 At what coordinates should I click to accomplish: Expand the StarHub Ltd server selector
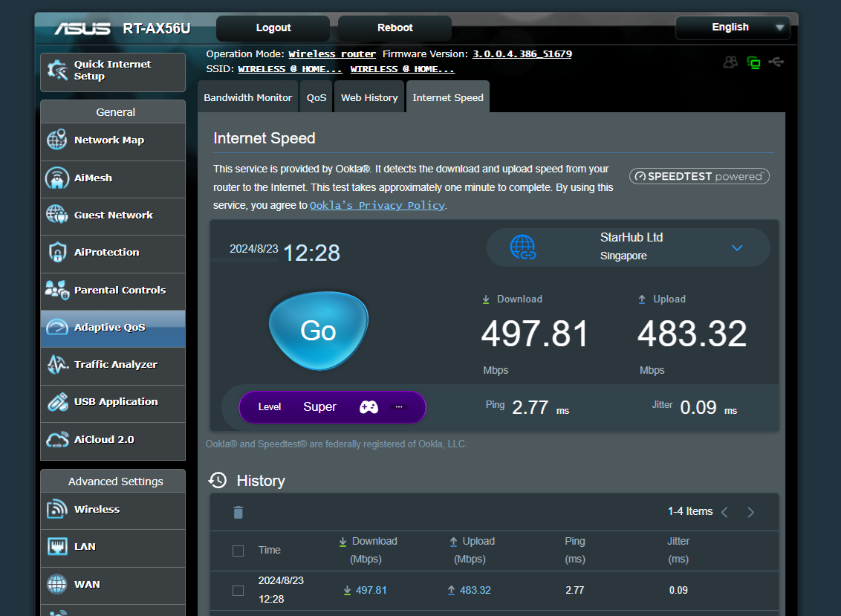pyautogui.click(x=628, y=247)
